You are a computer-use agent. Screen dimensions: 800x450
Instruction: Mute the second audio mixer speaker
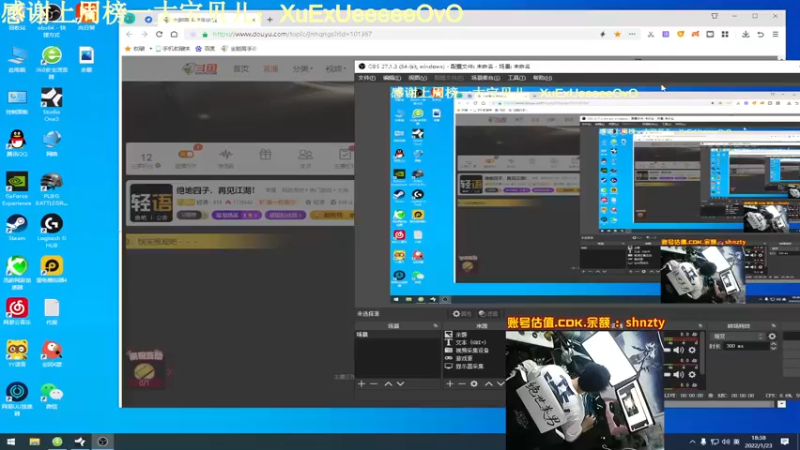679,374
